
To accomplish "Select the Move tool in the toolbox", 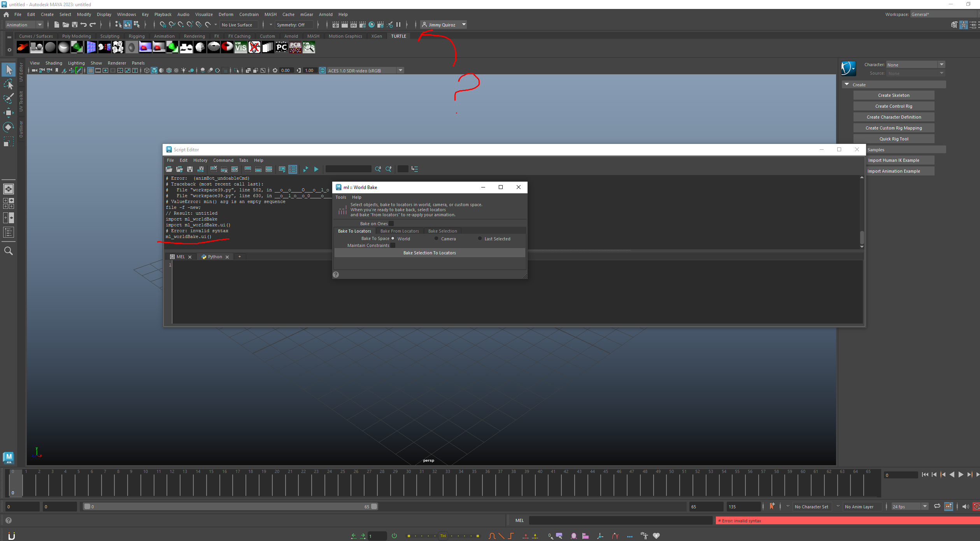I will tap(8, 113).
